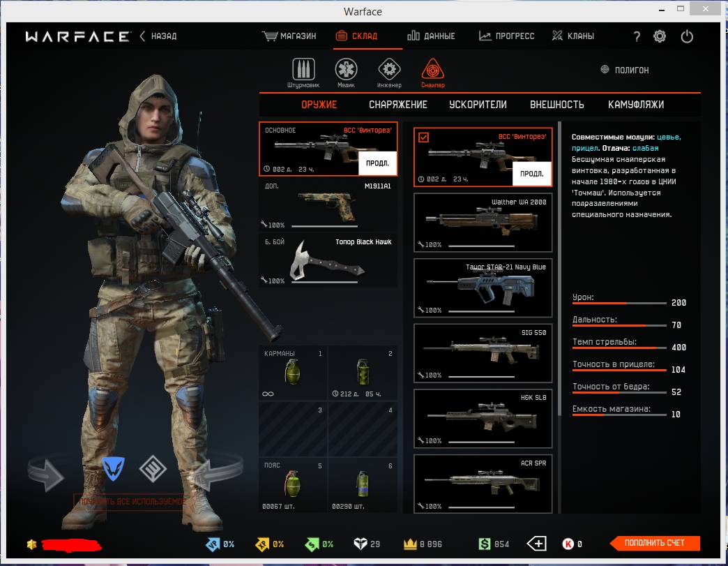
Task: Open the Склад menu
Action: point(356,36)
